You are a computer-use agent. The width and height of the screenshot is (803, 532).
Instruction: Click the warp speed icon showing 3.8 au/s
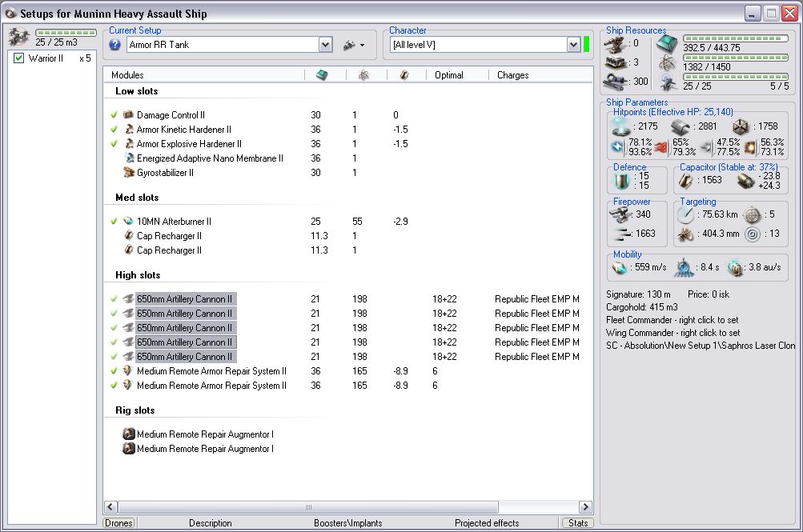[736, 267]
